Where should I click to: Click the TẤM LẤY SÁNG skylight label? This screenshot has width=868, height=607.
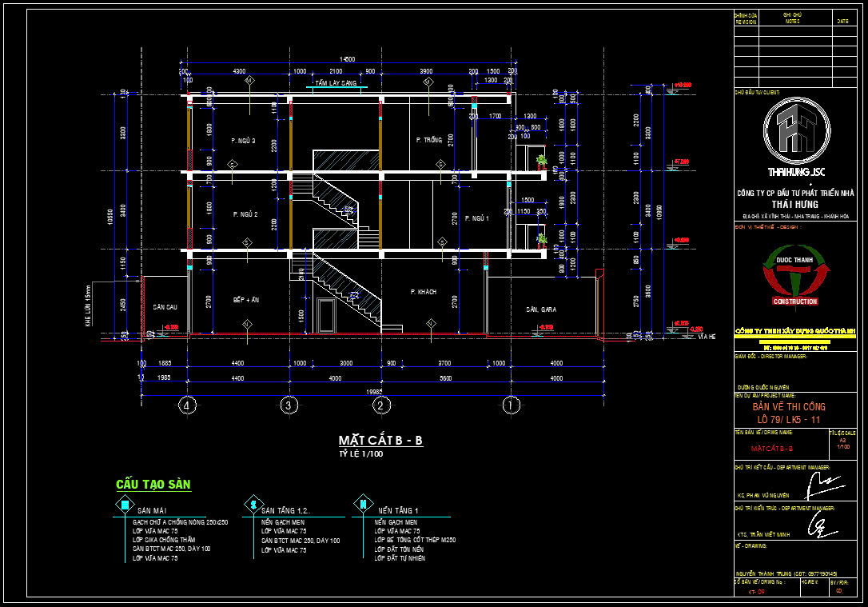pyautogui.click(x=335, y=83)
